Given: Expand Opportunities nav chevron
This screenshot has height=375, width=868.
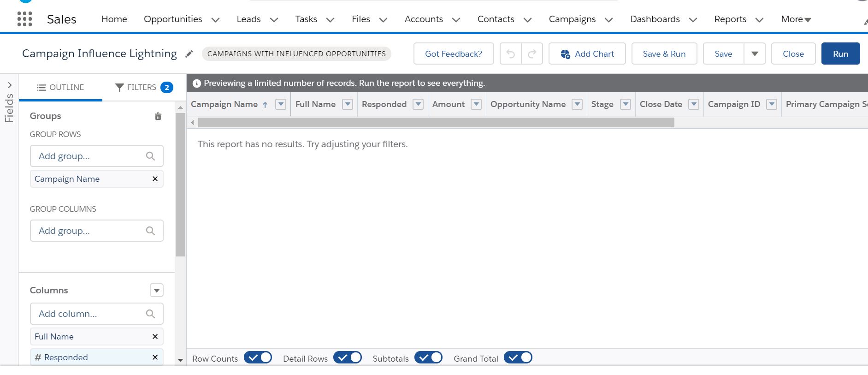Looking at the screenshot, I should (215, 20).
